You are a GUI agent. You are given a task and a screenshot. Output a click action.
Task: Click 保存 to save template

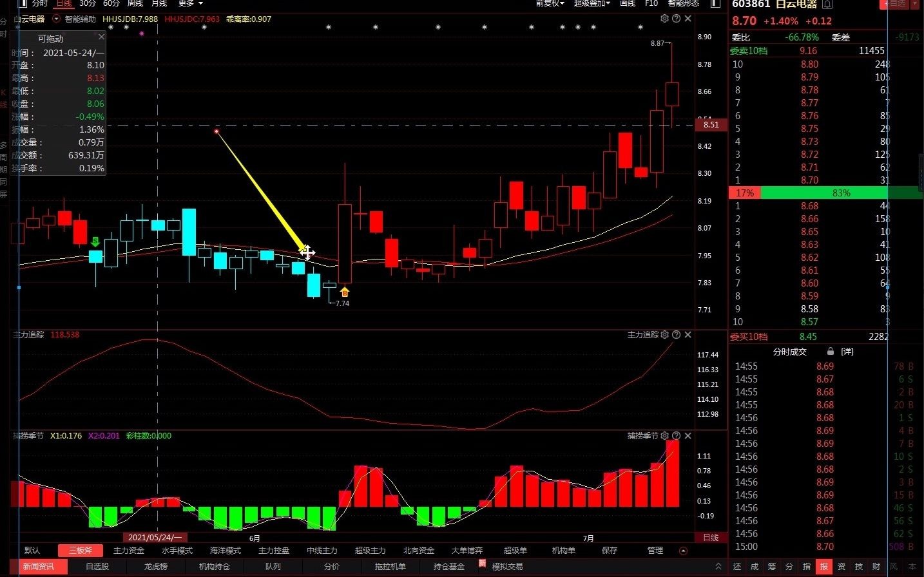[x=610, y=551]
